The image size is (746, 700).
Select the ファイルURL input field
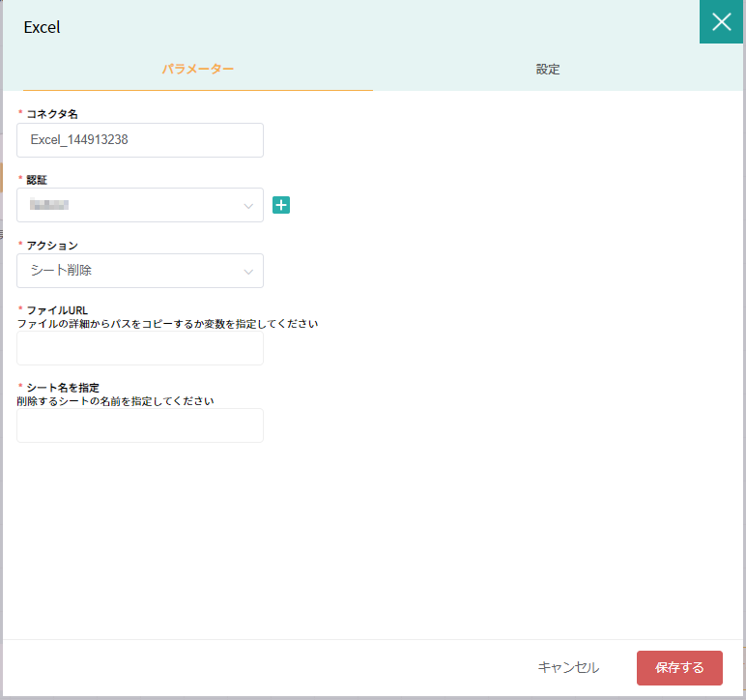140,348
